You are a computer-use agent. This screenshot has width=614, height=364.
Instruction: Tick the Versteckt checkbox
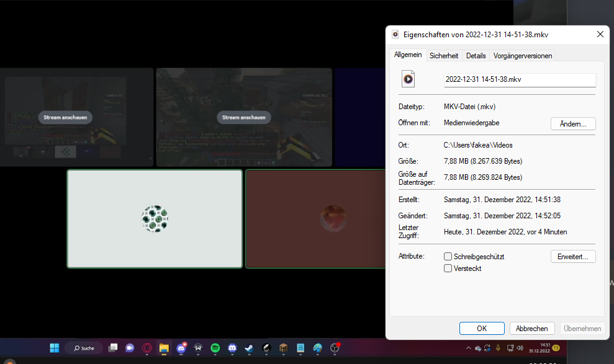pos(448,269)
